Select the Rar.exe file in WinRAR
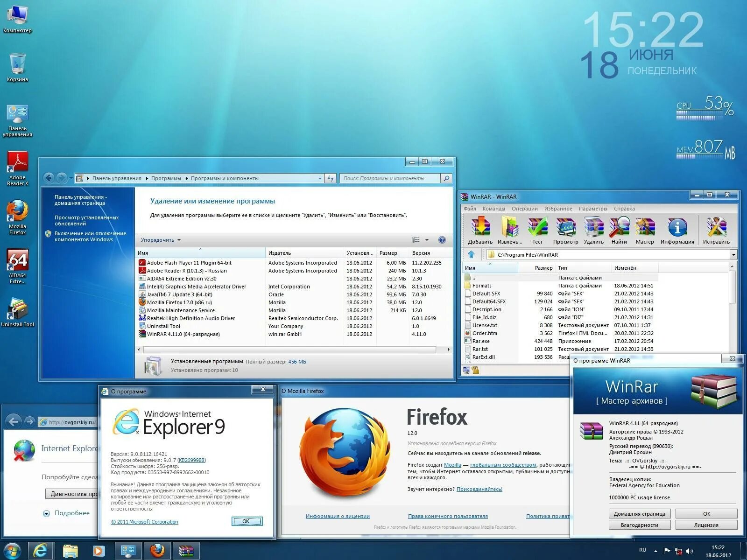747x560 pixels. point(481,341)
